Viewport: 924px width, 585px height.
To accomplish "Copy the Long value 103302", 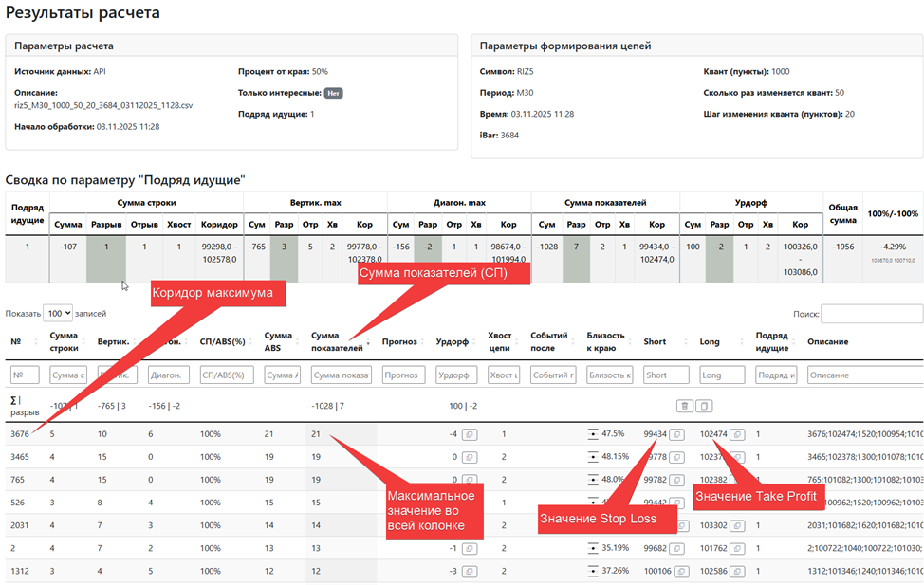I will click(737, 524).
